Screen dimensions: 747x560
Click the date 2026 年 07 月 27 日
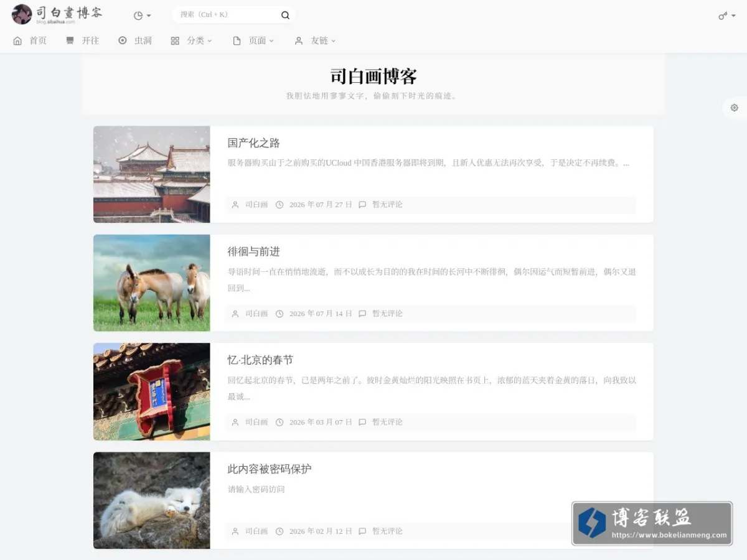(x=321, y=205)
